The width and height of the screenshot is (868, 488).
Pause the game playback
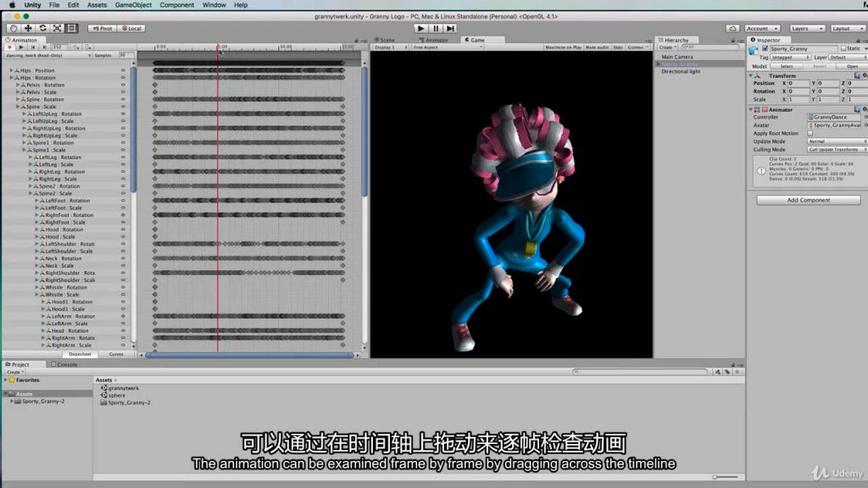(436, 28)
